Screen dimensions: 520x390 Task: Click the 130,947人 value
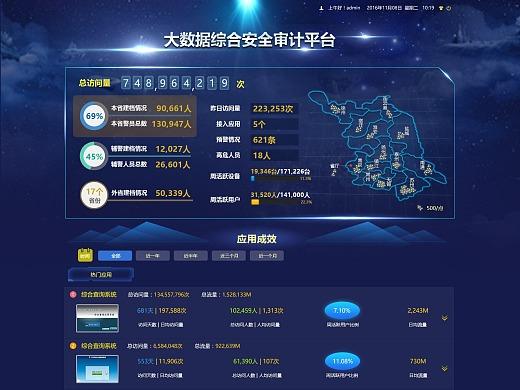point(171,124)
